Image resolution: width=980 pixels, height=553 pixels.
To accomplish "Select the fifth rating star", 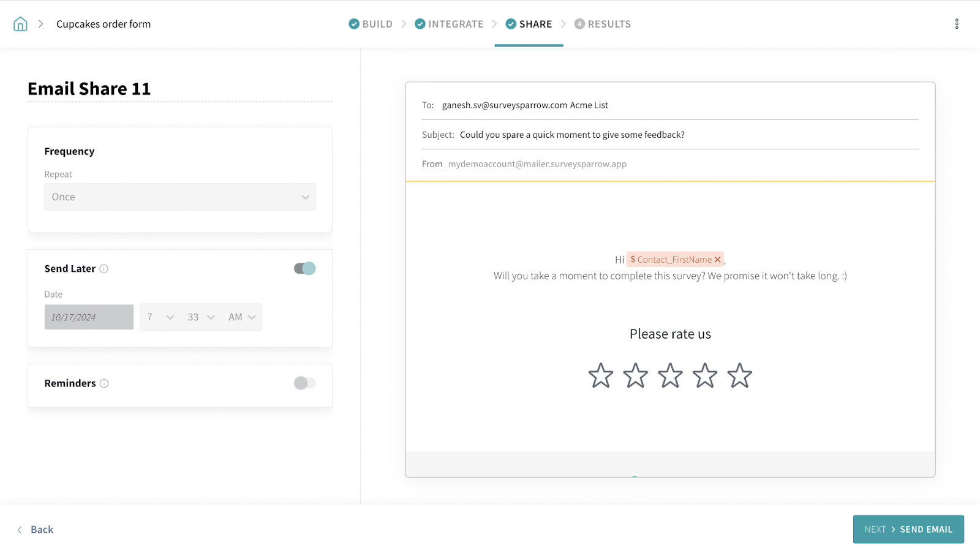I will click(739, 376).
